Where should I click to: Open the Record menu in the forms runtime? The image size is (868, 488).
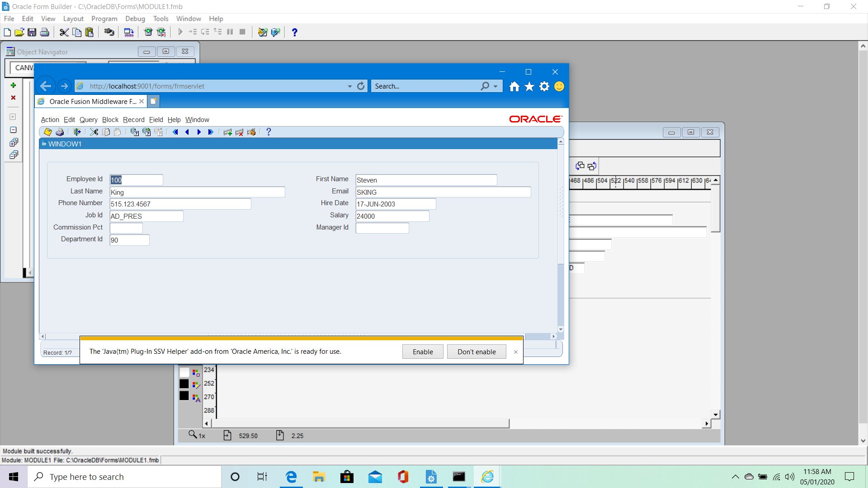[x=134, y=120]
